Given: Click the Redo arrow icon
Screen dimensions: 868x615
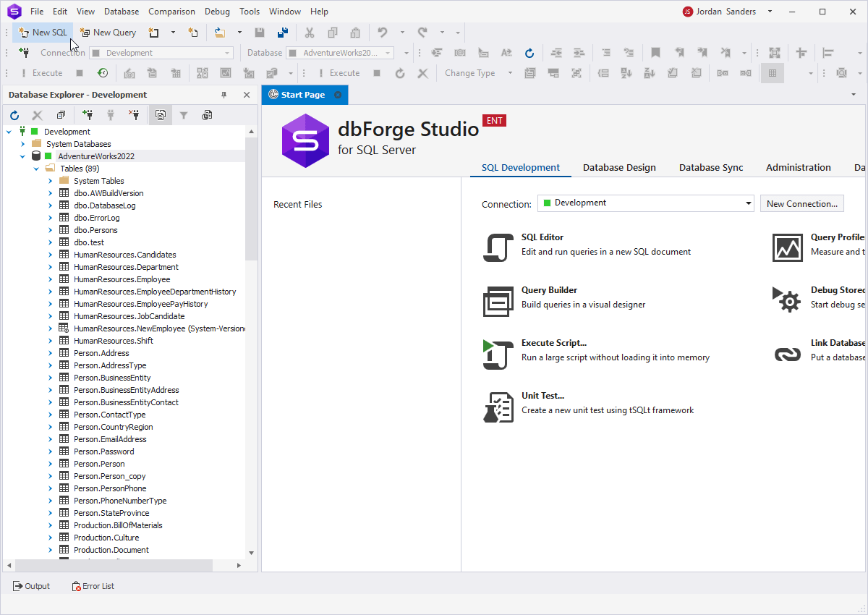Looking at the screenshot, I should pos(422,32).
